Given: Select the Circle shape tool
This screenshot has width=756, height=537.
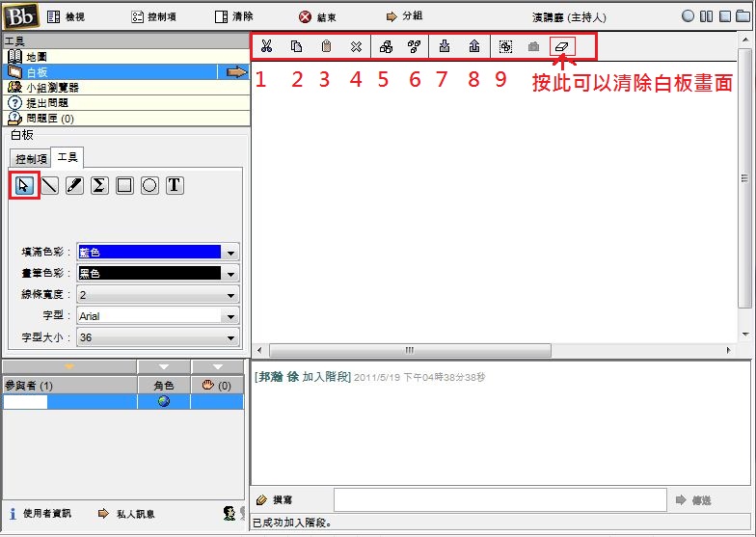Looking at the screenshot, I should (149, 185).
